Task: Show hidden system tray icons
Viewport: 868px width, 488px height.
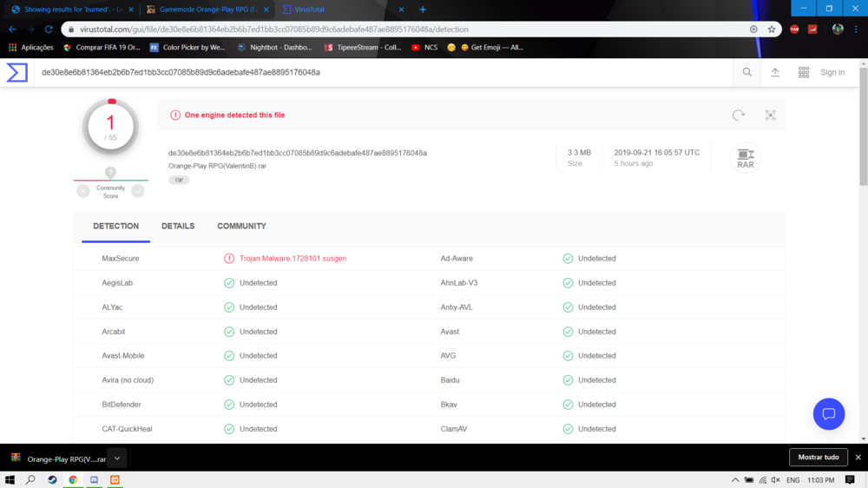Action: coord(734,479)
